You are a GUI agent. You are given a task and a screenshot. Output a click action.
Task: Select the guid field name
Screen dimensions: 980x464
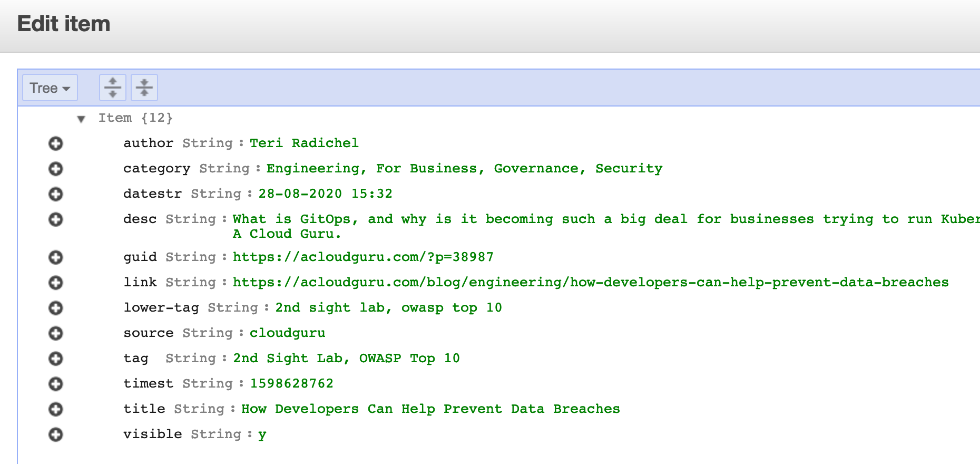pos(140,257)
